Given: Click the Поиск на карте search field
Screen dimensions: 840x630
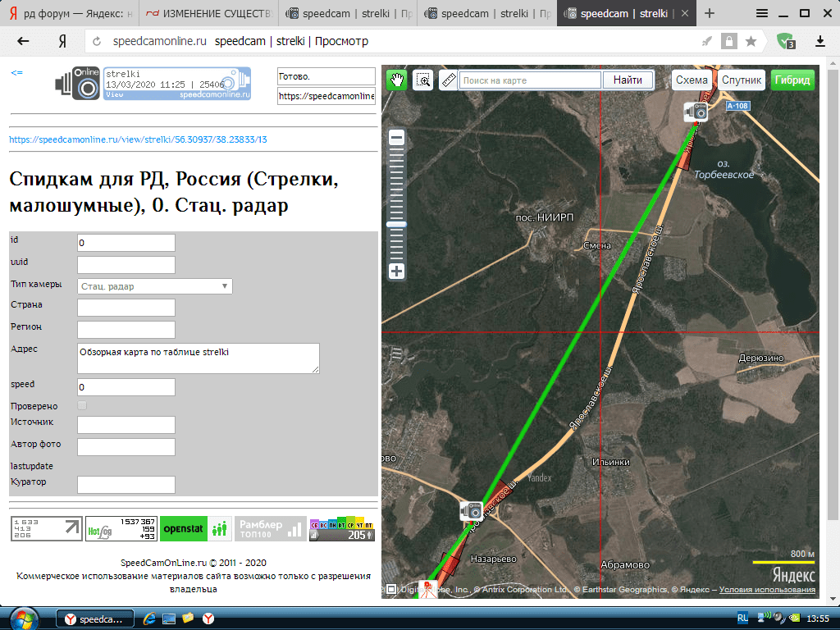Looking at the screenshot, I should coord(531,80).
